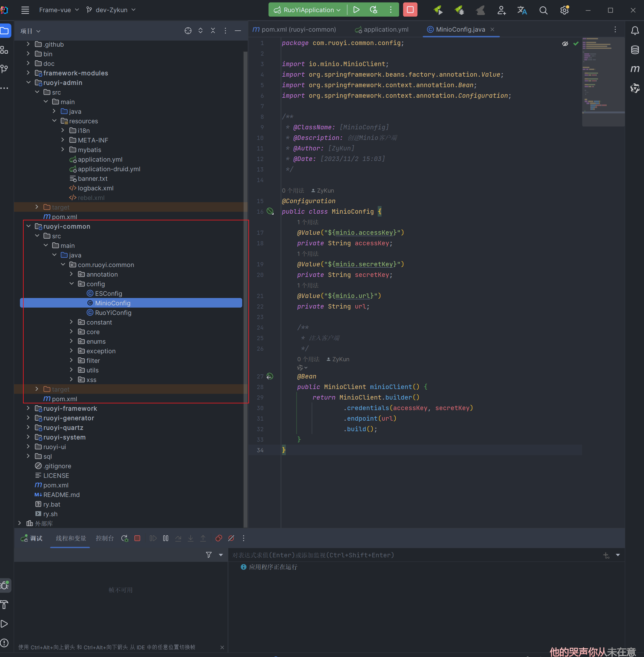Collapse all project tree nodes
Screen dimensions: 644x657
tap(213, 31)
